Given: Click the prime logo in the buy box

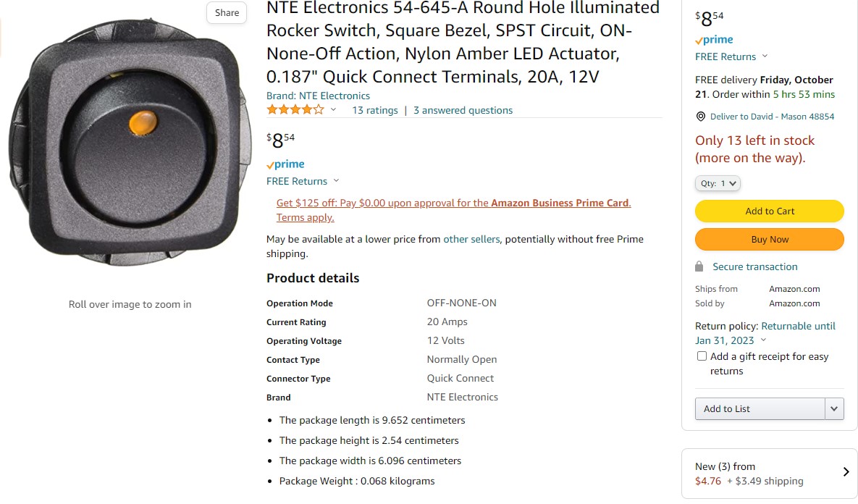Looking at the screenshot, I should [x=714, y=40].
